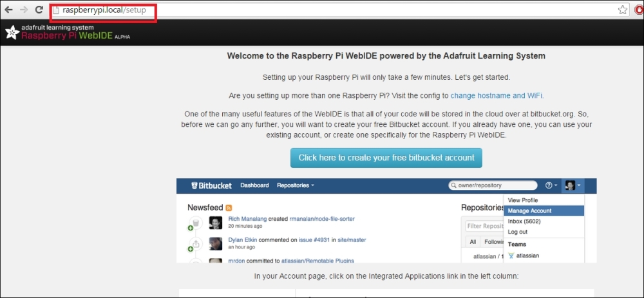Go forward using the browser forward arrow
This screenshot has width=644, height=298.
click(24, 10)
